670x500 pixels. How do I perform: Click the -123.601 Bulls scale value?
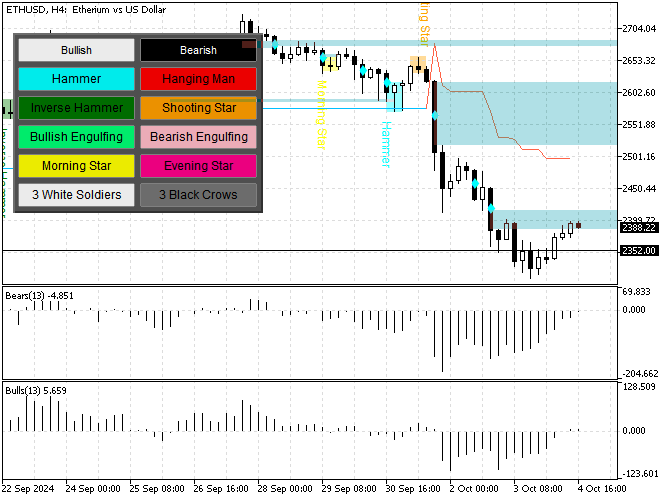[x=640, y=474]
